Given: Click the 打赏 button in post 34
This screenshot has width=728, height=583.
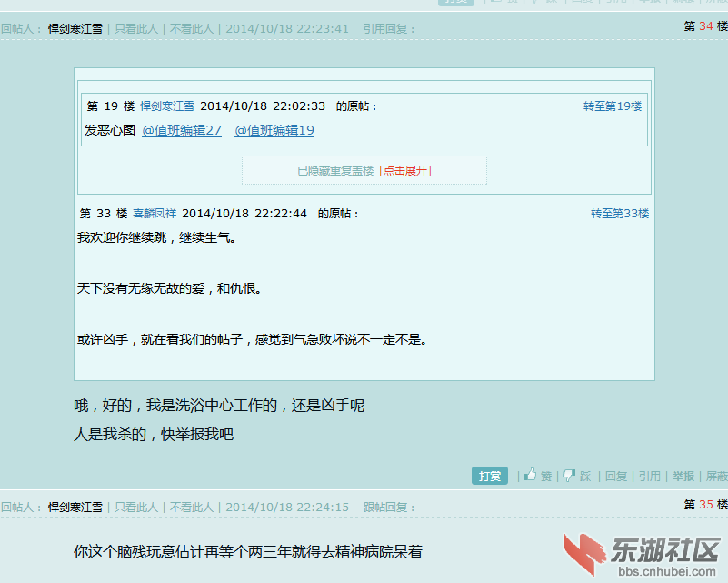Looking at the screenshot, I should pos(489,476).
